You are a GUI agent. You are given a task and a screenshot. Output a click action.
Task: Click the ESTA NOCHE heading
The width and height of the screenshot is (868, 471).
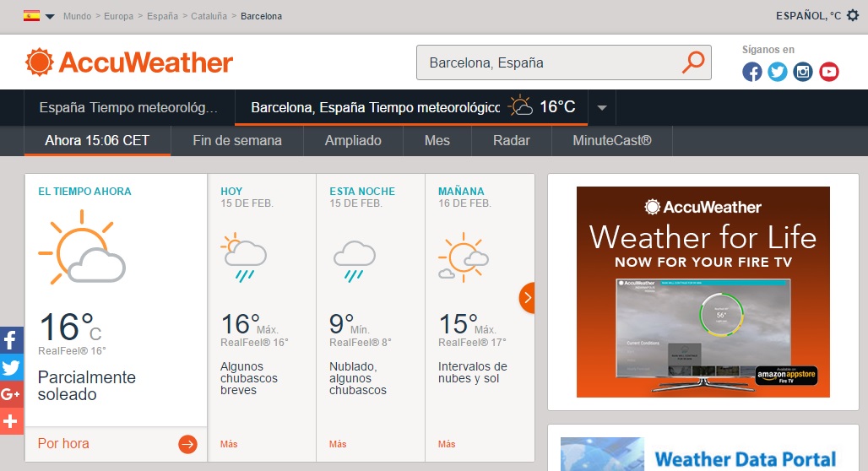362,191
